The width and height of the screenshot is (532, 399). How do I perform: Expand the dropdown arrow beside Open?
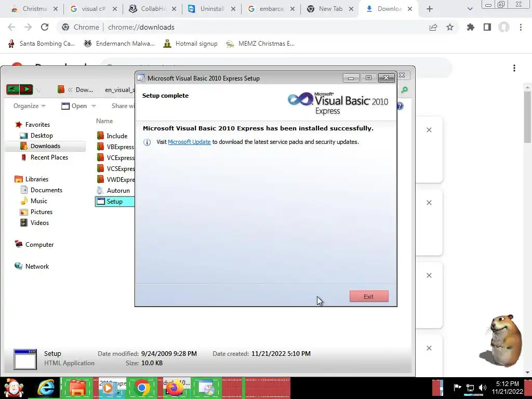pos(94,106)
